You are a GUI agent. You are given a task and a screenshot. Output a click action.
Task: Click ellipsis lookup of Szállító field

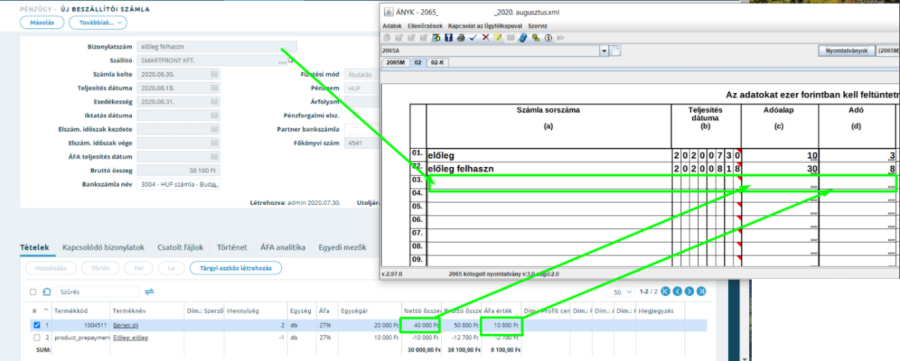point(282,61)
